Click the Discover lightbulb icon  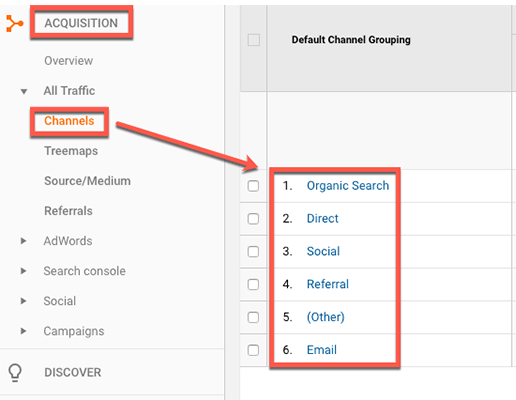[x=15, y=373]
